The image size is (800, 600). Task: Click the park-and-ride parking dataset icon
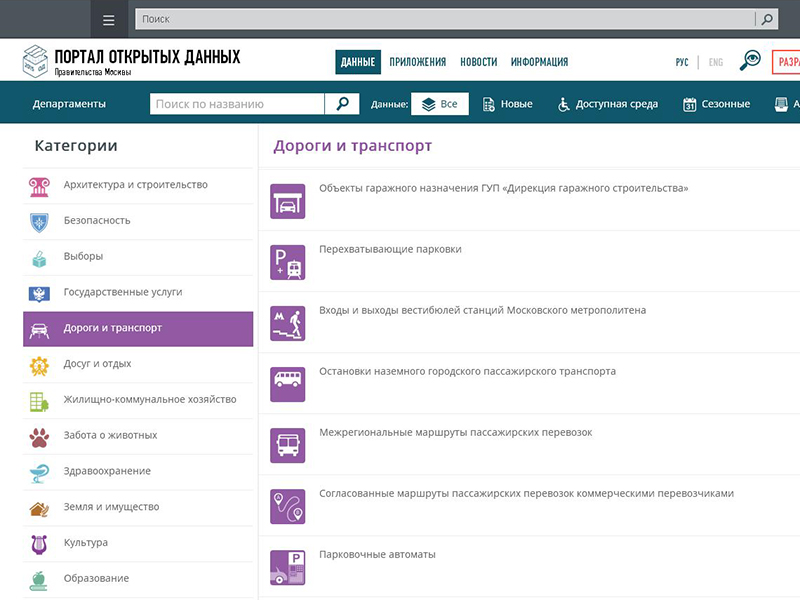(288, 262)
